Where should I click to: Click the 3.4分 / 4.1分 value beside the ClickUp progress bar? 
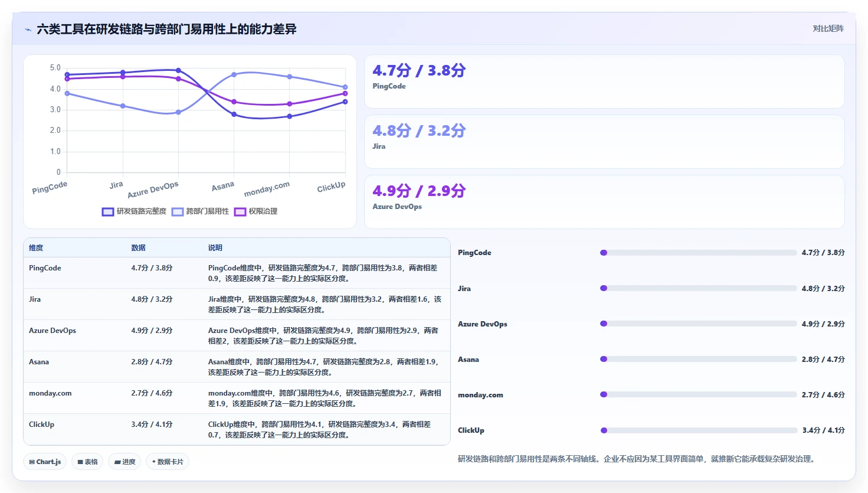coord(823,430)
